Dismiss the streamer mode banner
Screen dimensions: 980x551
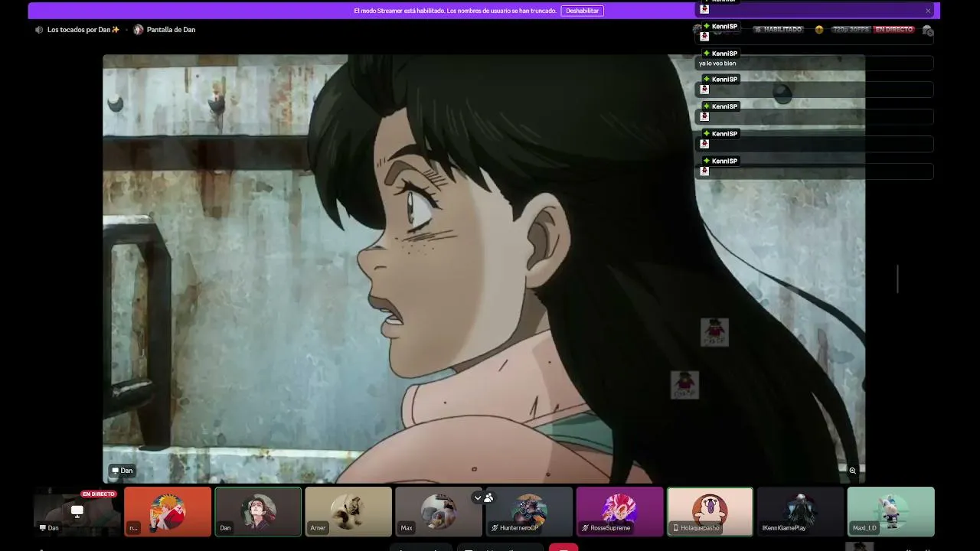(928, 11)
